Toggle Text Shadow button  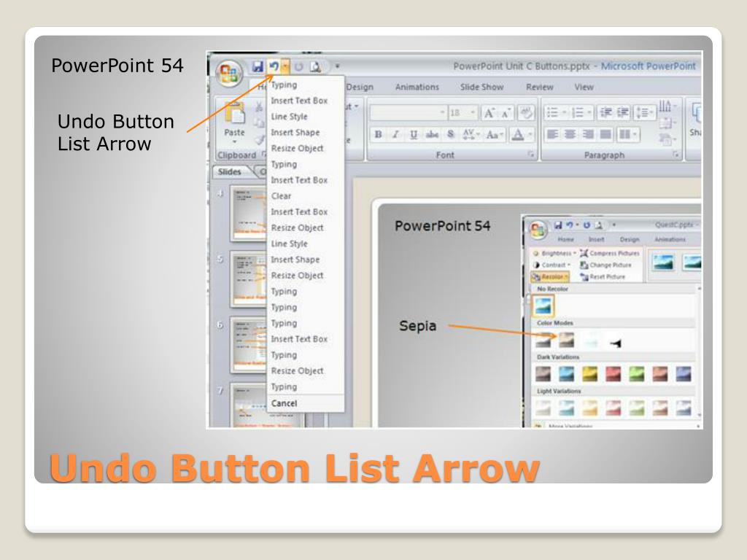pyautogui.click(x=451, y=134)
